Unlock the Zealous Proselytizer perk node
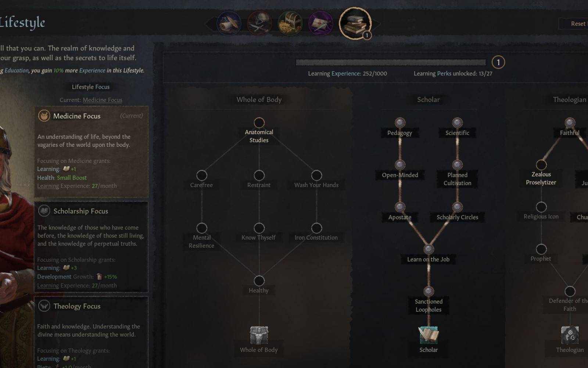The image size is (588, 368). point(541,165)
